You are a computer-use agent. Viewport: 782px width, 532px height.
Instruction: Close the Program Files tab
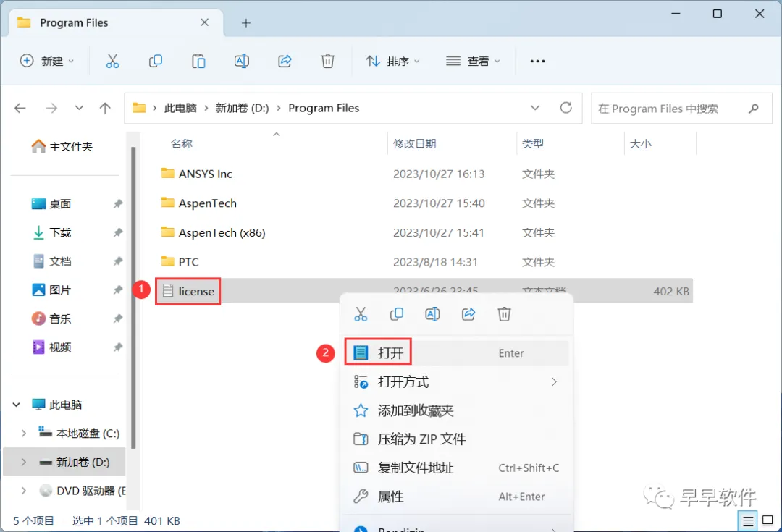pos(204,22)
